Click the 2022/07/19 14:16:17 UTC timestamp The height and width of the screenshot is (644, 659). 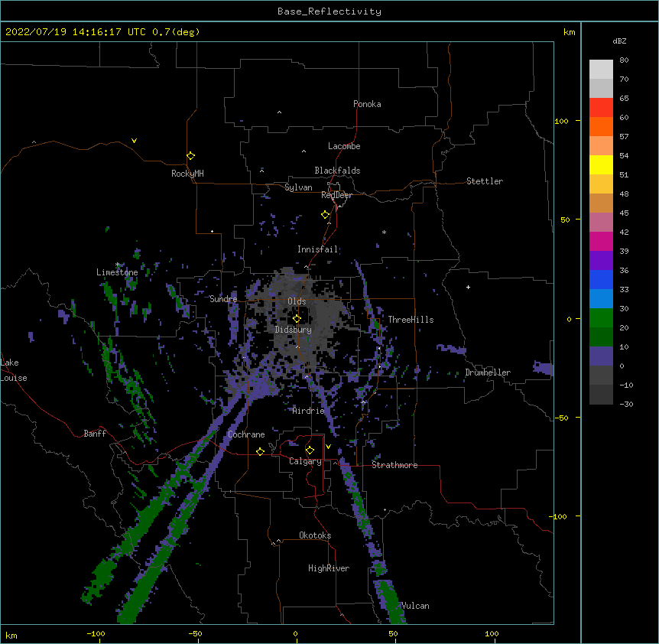[x=76, y=32]
